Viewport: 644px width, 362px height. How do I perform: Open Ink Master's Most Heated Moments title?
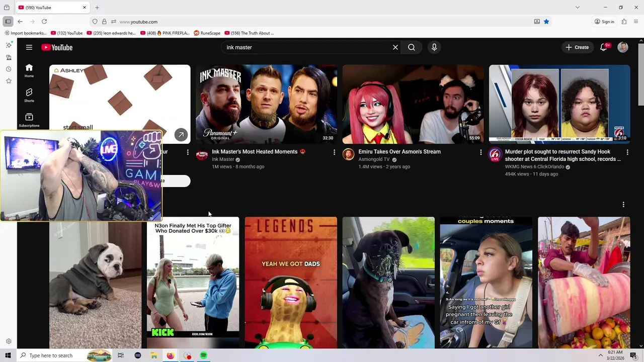(259, 151)
